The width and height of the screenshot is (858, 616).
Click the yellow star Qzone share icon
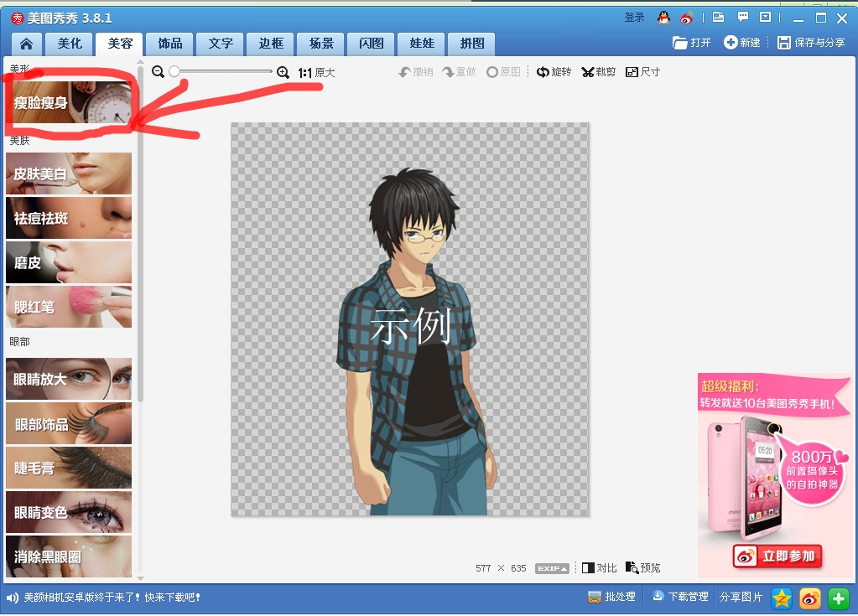click(x=782, y=598)
